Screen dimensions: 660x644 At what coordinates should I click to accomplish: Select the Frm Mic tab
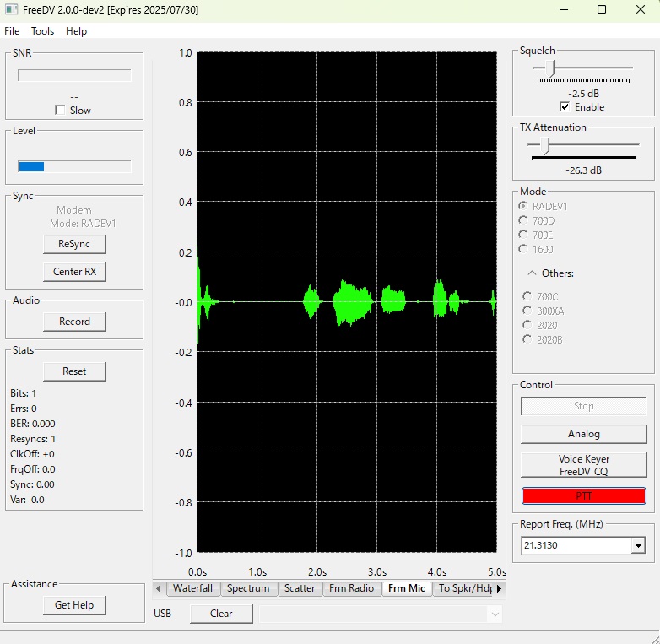(407, 588)
